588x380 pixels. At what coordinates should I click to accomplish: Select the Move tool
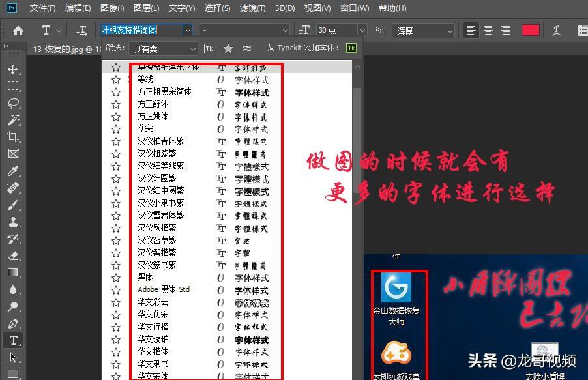(13, 69)
